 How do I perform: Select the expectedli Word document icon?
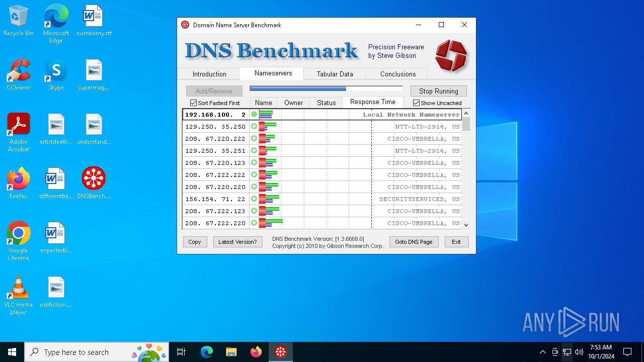click(56, 238)
